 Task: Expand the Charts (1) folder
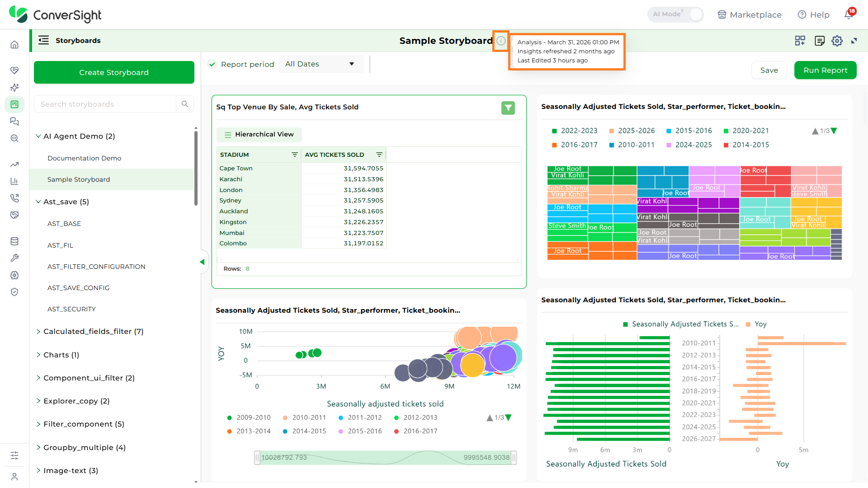[x=57, y=355]
